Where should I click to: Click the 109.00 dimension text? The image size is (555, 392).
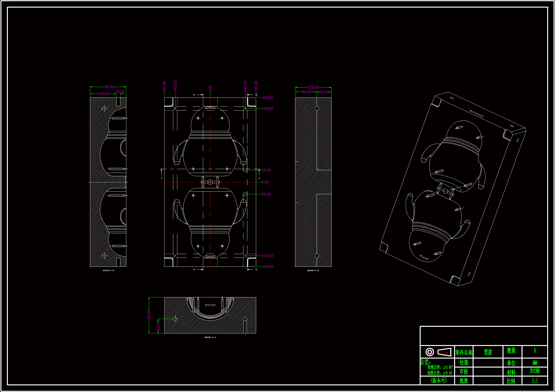point(103,94)
